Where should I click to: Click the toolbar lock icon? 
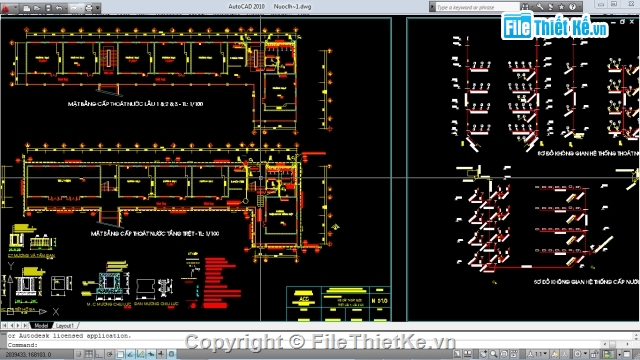tap(594, 354)
